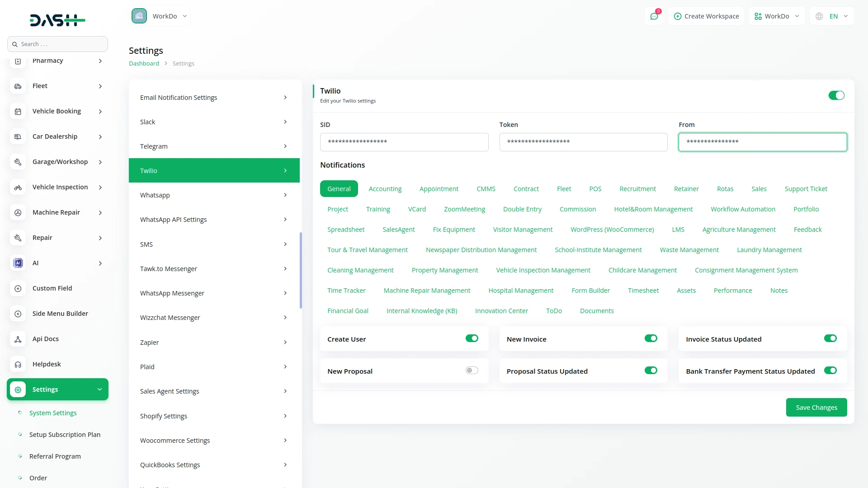
Task: Disable the Create User notification toggle
Action: (x=472, y=338)
